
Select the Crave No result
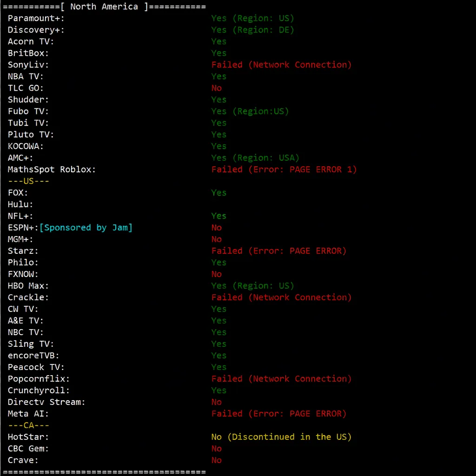coord(216,460)
